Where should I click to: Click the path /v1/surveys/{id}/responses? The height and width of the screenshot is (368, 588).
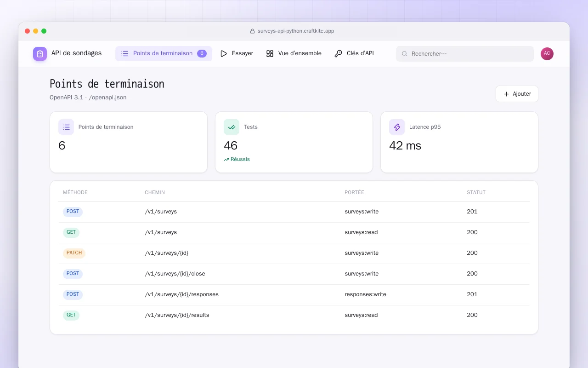tap(181, 294)
